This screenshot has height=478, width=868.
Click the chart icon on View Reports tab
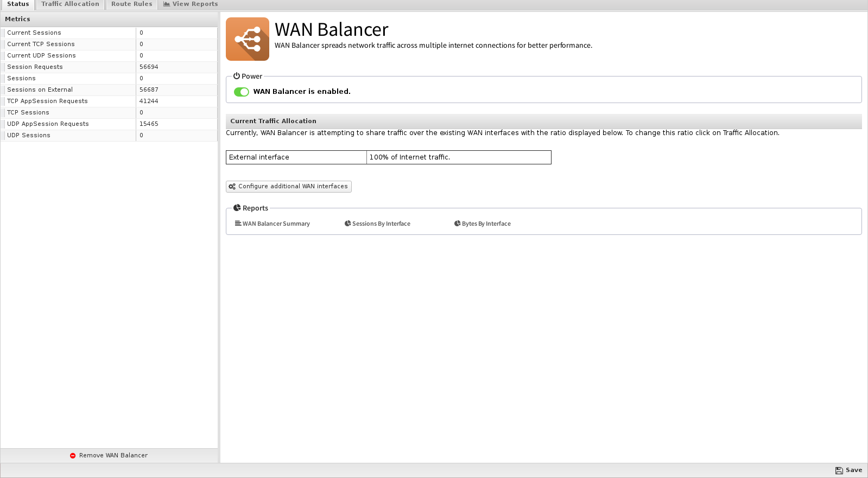pyautogui.click(x=167, y=4)
